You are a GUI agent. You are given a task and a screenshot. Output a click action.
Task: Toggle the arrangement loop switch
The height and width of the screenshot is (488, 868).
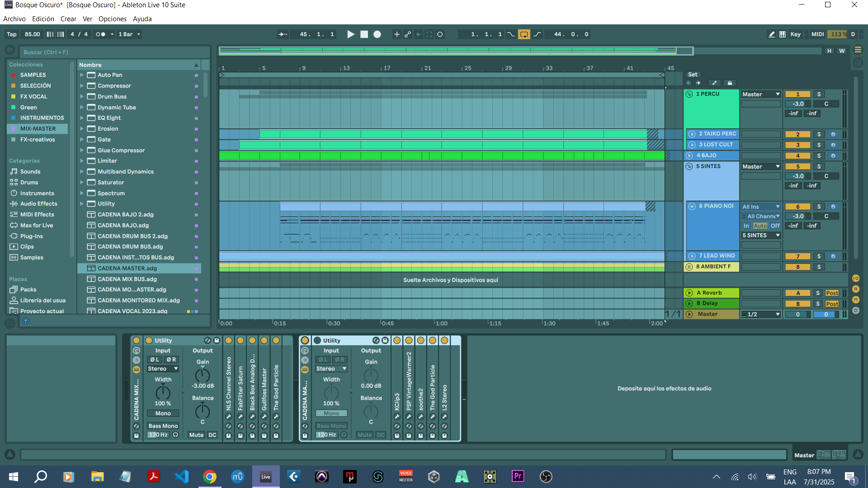[x=524, y=34]
